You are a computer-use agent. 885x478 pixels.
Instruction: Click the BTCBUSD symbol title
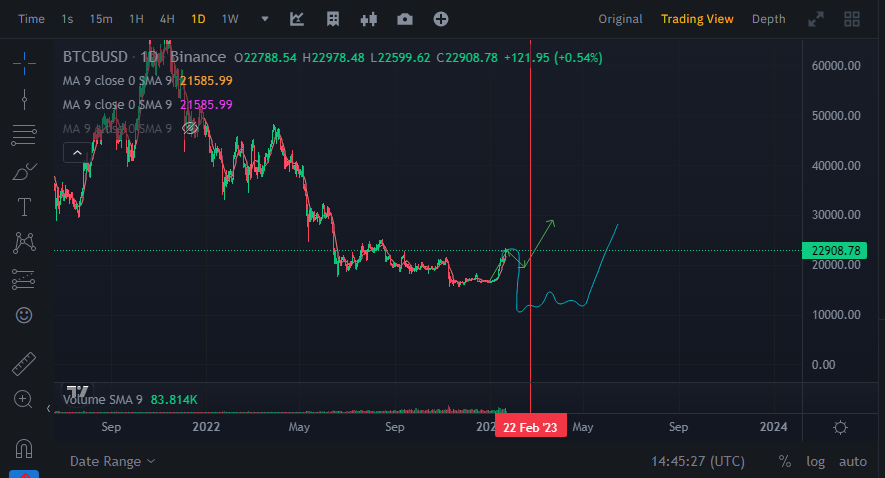coord(95,57)
